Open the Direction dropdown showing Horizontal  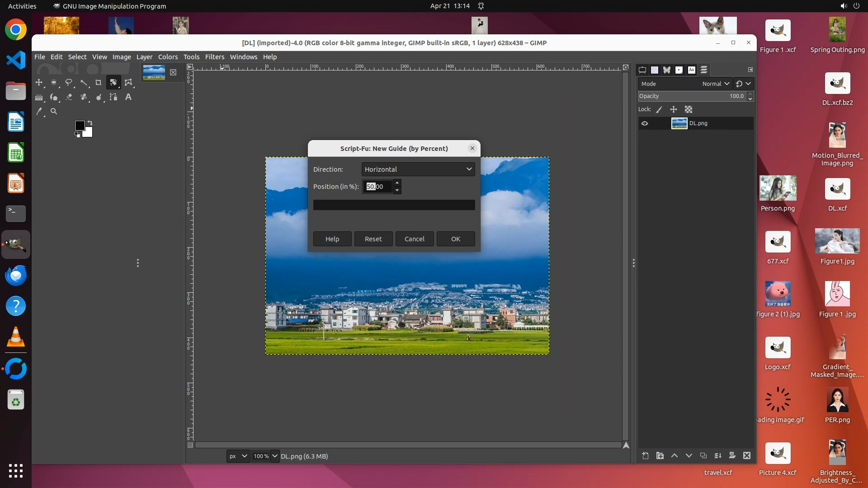click(418, 169)
